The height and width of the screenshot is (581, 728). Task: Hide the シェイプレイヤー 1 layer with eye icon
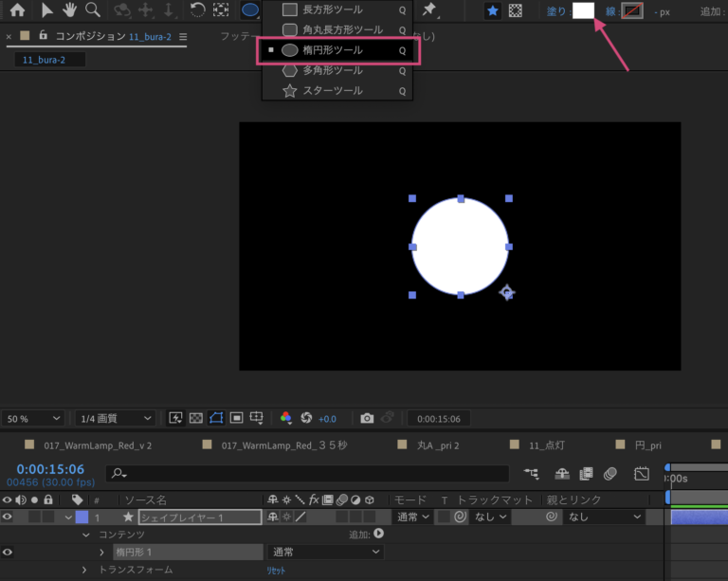point(8,517)
